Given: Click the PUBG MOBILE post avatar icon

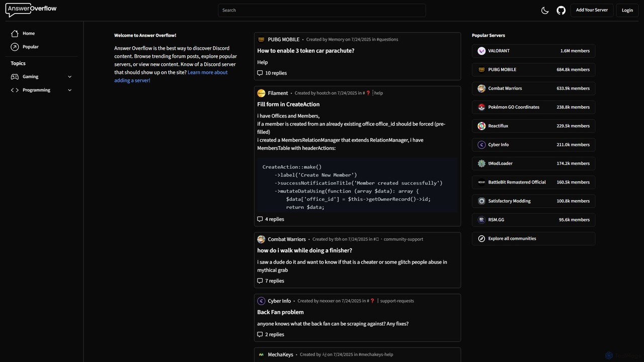Looking at the screenshot, I should [261, 39].
